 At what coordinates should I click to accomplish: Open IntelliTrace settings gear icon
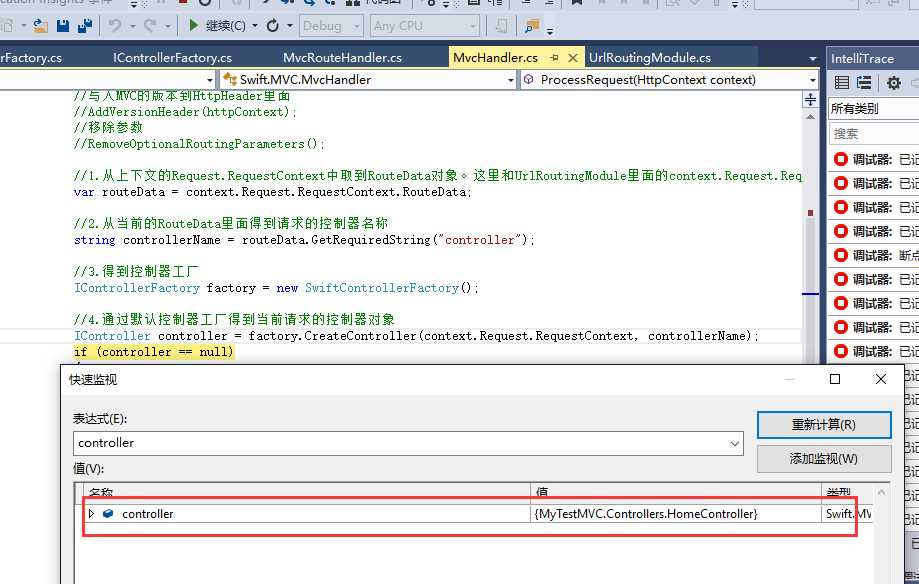click(893, 83)
